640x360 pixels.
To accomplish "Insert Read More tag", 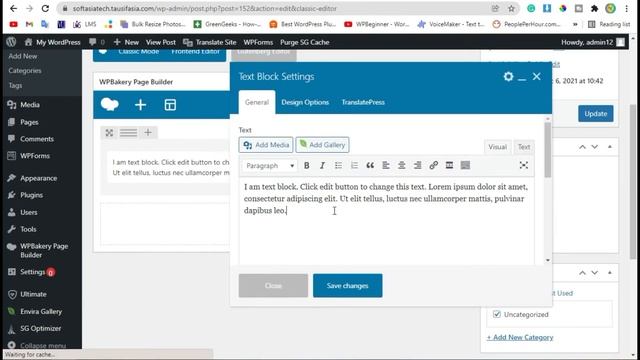I will [x=449, y=165].
